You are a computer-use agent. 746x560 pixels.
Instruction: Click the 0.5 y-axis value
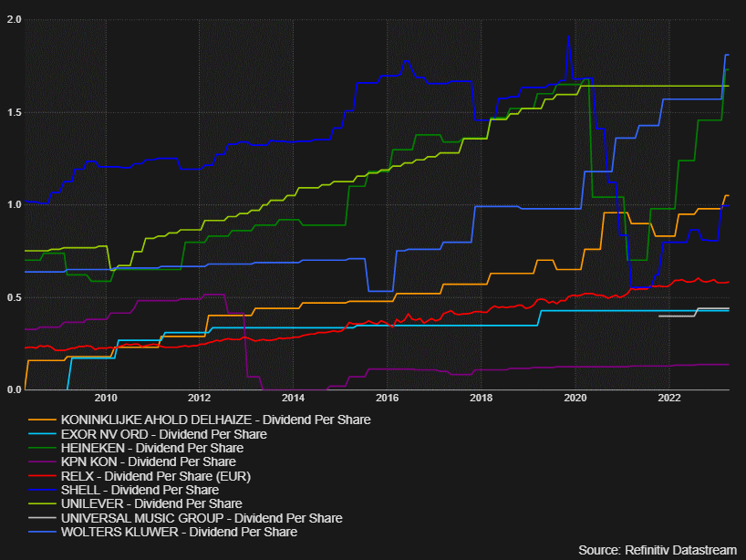coord(15,297)
